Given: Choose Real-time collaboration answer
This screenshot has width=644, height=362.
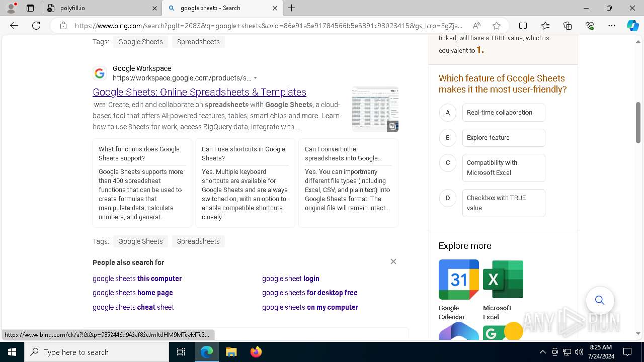Looking at the screenshot, I should [504, 113].
